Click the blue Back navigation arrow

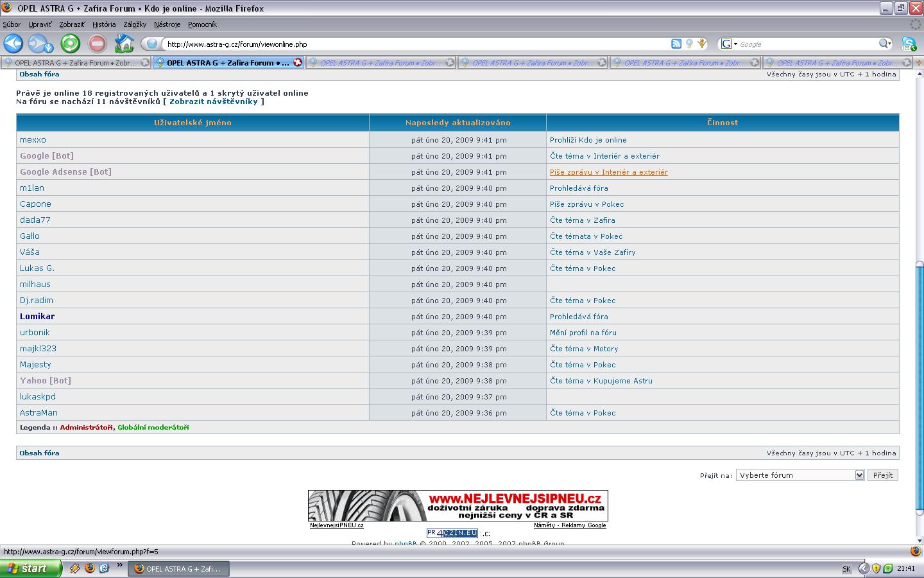click(13, 44)
